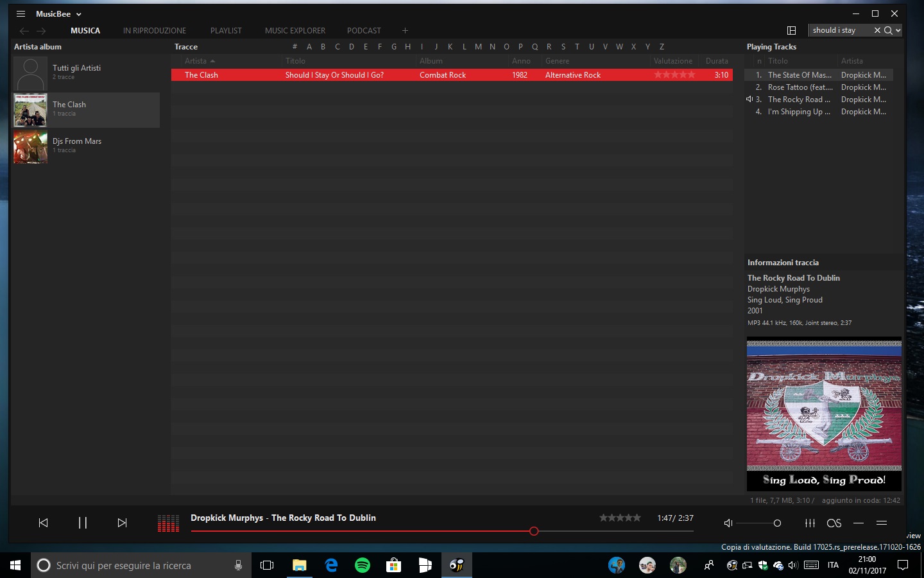Click the Djs From Mars album thumbnail

click(x=31, y=147)
